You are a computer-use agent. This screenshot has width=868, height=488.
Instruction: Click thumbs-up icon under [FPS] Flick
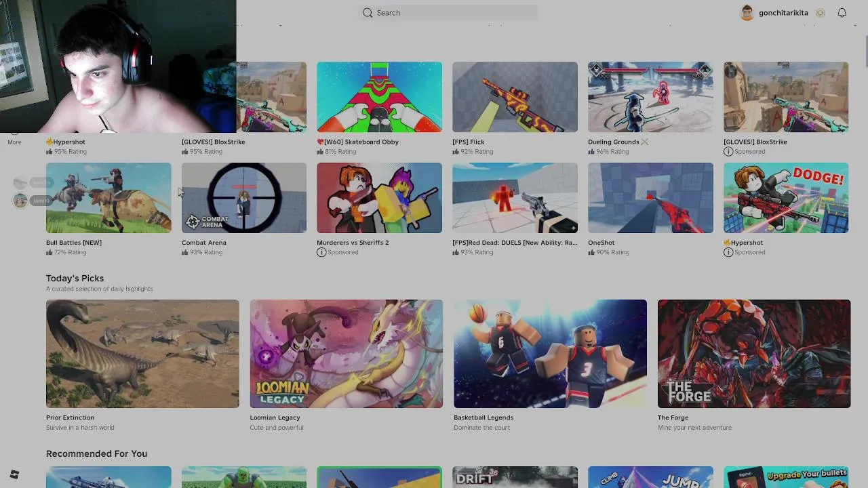coord(456,151)
